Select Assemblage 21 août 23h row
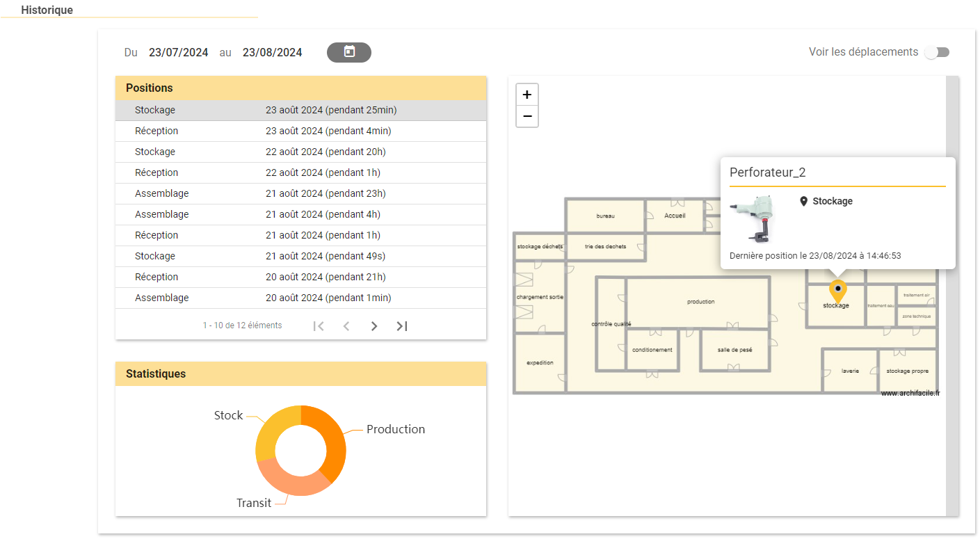 [x=300, y=193]
